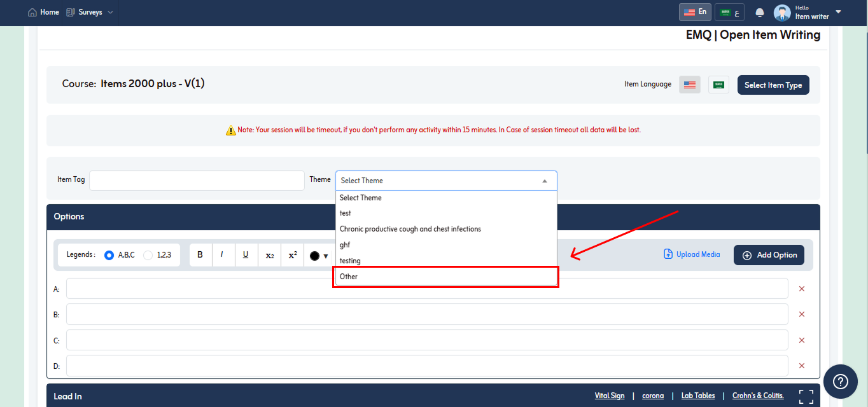Image resolution: width=868 pixels, height=407 pixels.
Task: Open the help question mark button
Action: pyautogui.click(x=841, y=382)
